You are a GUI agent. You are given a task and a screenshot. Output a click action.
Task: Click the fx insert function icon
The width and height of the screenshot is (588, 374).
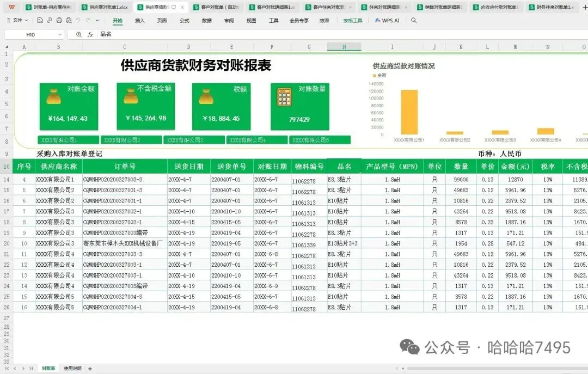[x=90, y=34]
